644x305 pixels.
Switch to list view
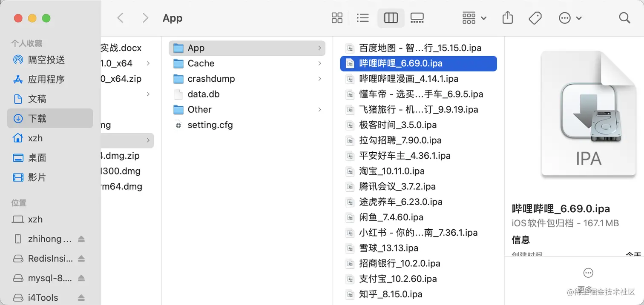point(363,18)
